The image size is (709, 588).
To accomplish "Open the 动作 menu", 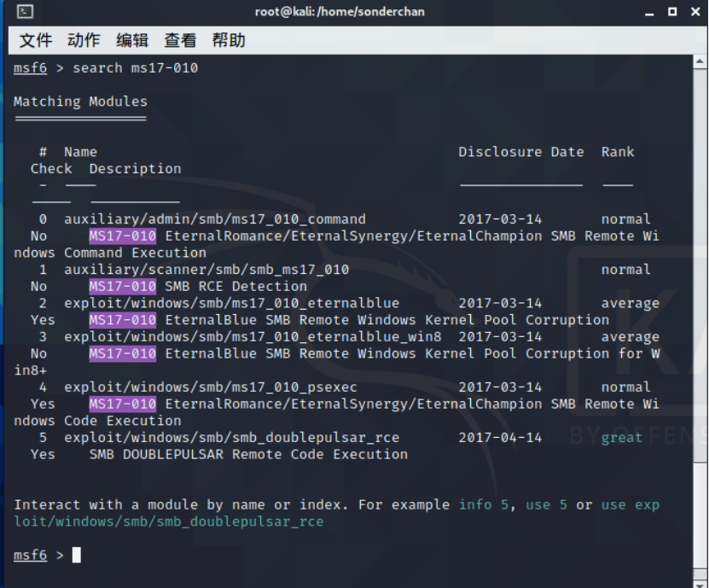I will coord(84,40).
